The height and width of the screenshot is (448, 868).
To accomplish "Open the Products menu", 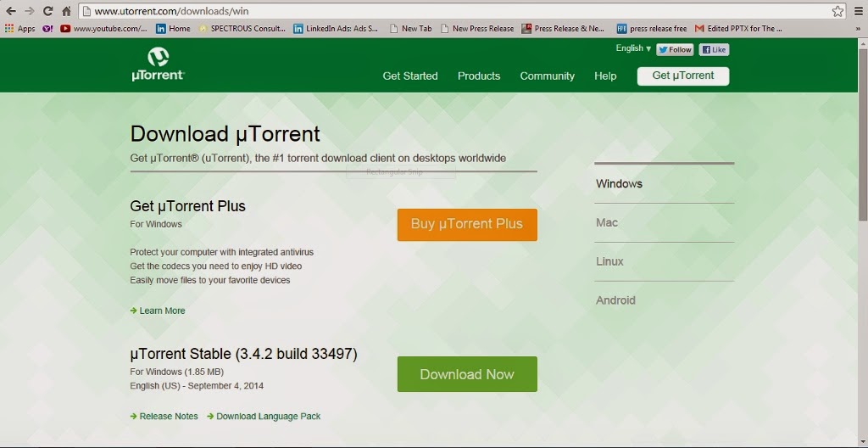I will point(479,76).
